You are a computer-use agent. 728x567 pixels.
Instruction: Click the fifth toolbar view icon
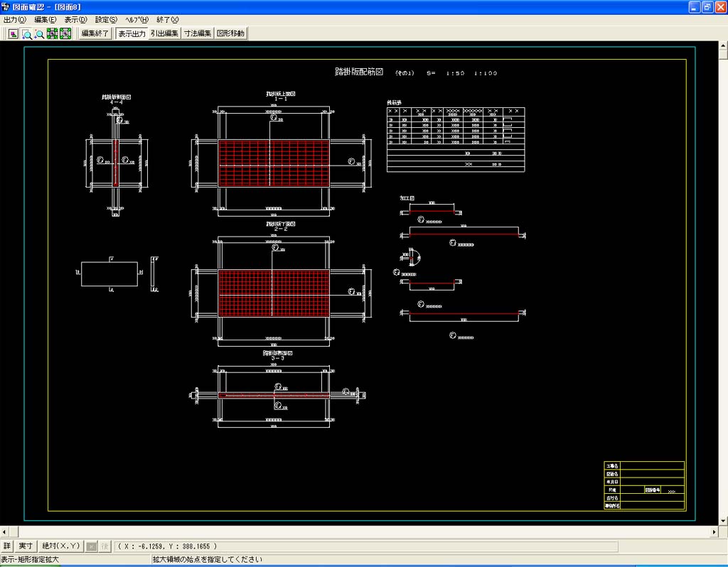coord(65,33)
